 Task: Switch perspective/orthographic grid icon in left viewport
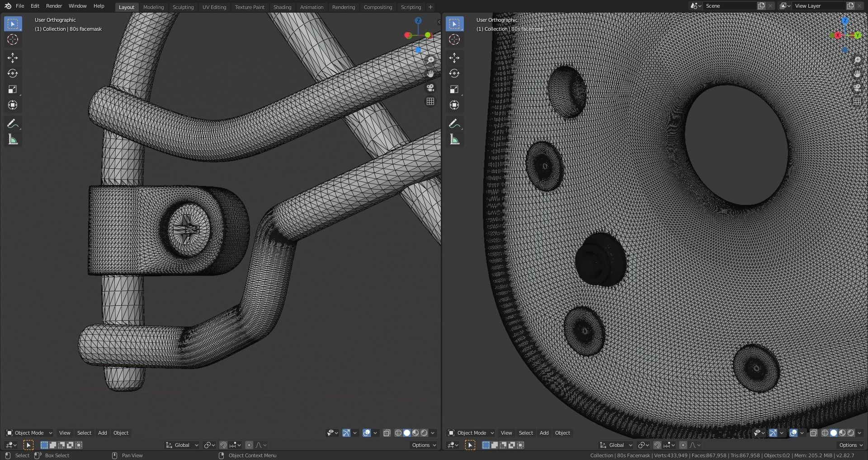coord(430,101)
